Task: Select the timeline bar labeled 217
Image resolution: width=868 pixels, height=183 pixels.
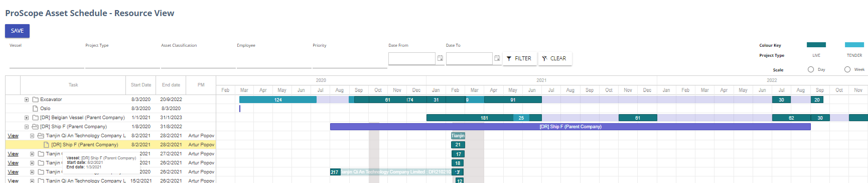Action: point(335,172)
